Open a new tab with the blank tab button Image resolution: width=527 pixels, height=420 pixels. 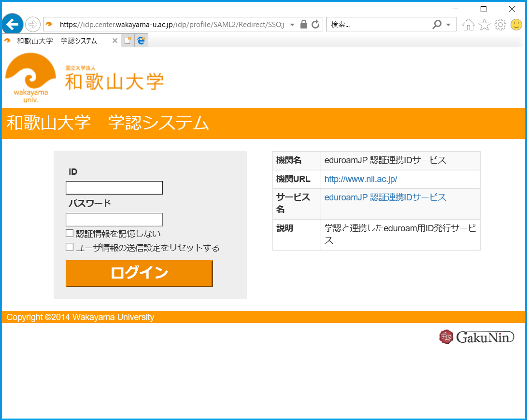tap(128, 41)
